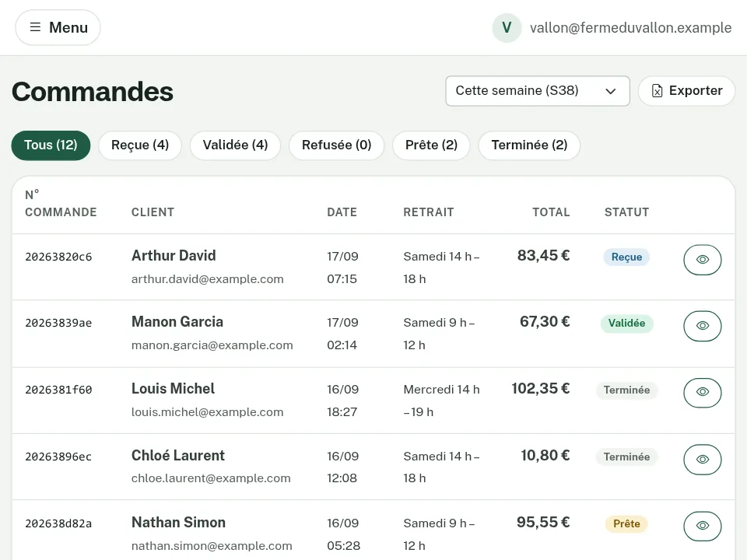Open the hamburger Menu button
The width and height of the screenshot is (747, 560).
coord(58,28)
